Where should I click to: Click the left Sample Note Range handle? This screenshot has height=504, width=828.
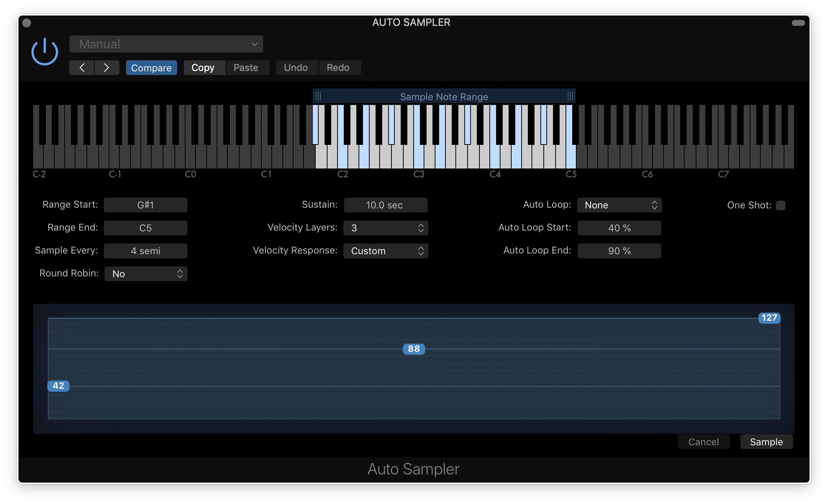(319, 96)
